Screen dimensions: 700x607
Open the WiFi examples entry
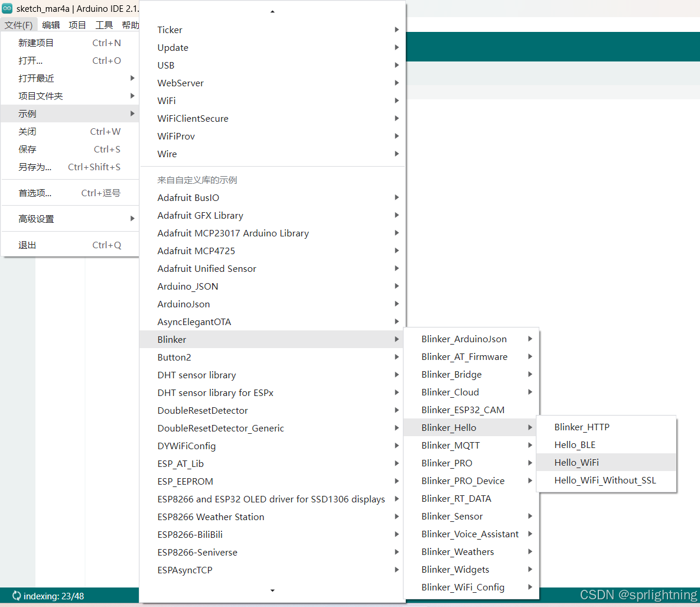pyautogui.click(x=272, y=101)
